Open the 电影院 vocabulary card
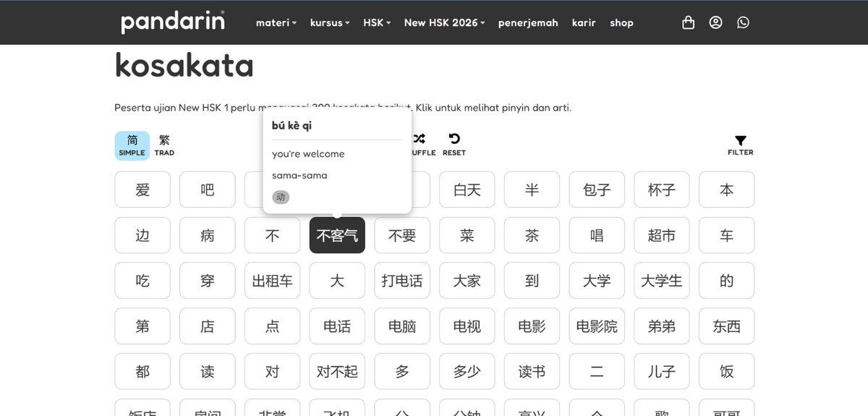The height and width of the screenshot is (416, 868). click(x=597, y=326)
